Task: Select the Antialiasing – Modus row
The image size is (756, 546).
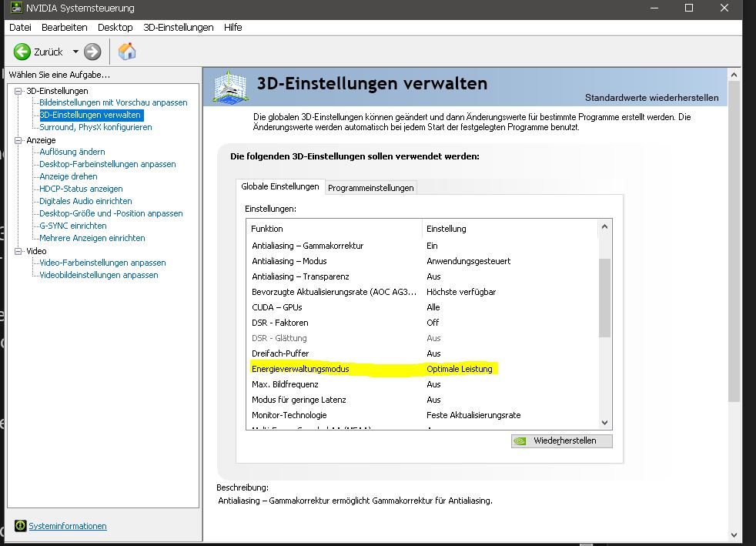Action: [x=423, y=261]
